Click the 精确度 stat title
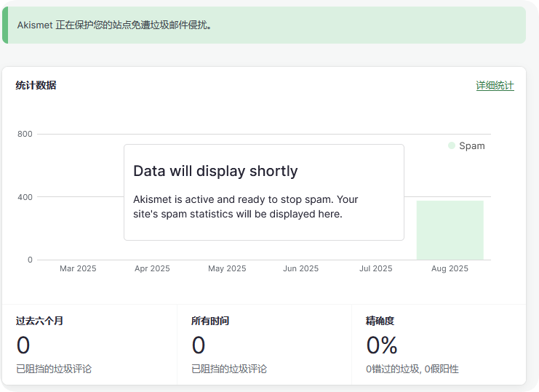The image size is (539, 392). coord(380,321)
